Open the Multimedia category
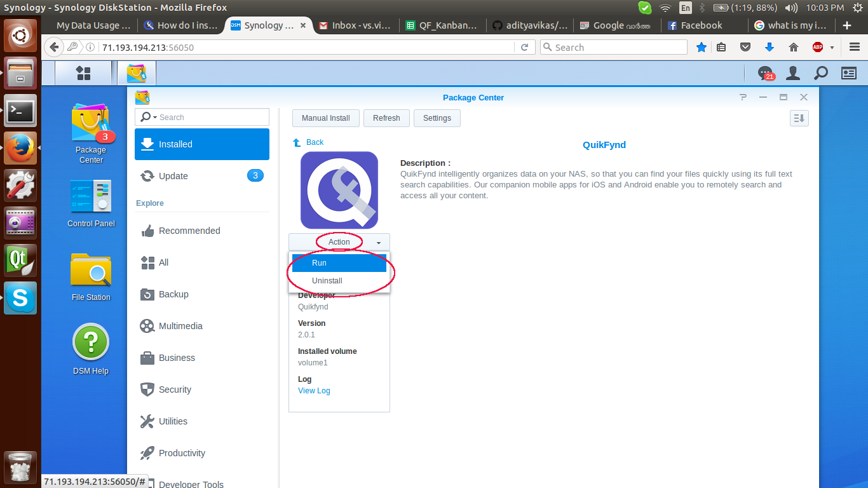The width and height of the screenshot is (868, 488). (202, 326)
